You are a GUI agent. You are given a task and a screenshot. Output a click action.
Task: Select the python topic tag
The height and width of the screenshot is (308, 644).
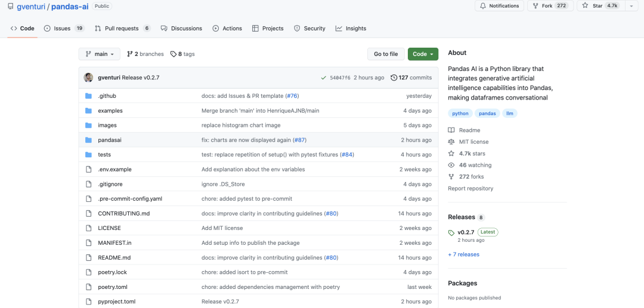click(x=460, y=113)
